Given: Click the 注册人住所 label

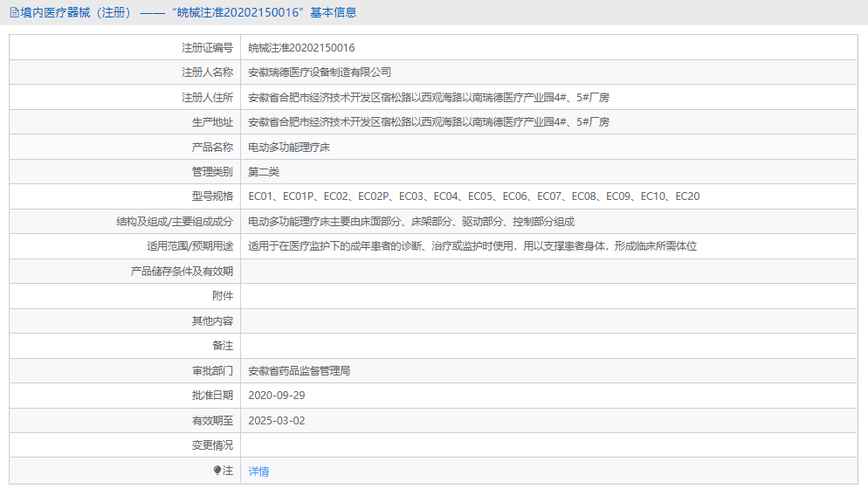Looking at the screenshot, I should [208, 98].
